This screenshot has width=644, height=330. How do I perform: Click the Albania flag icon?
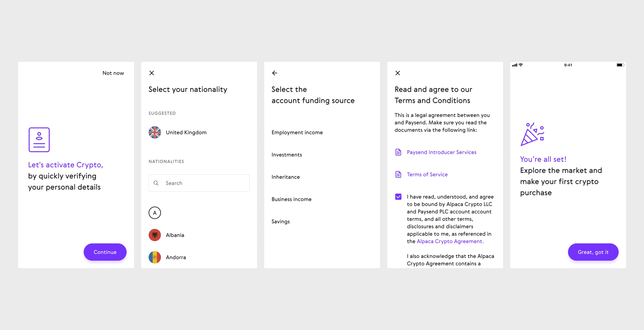coord(155,235)
